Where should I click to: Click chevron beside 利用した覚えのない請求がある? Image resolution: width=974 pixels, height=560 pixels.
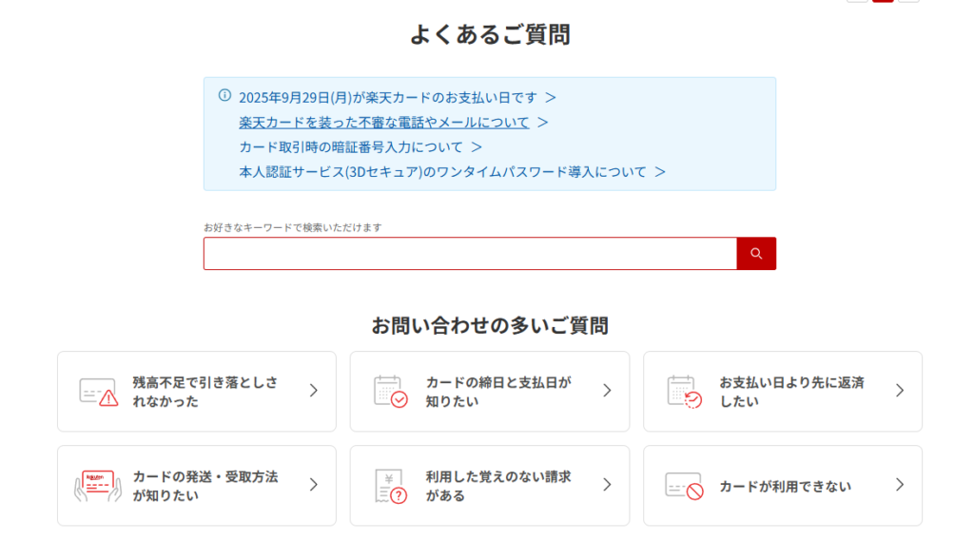click(x=607, y=485)
